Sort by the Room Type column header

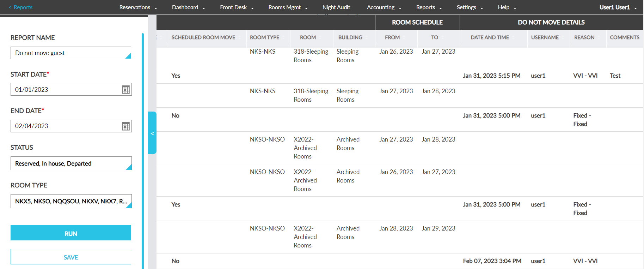pyautogui.click(x=264, y=37)
